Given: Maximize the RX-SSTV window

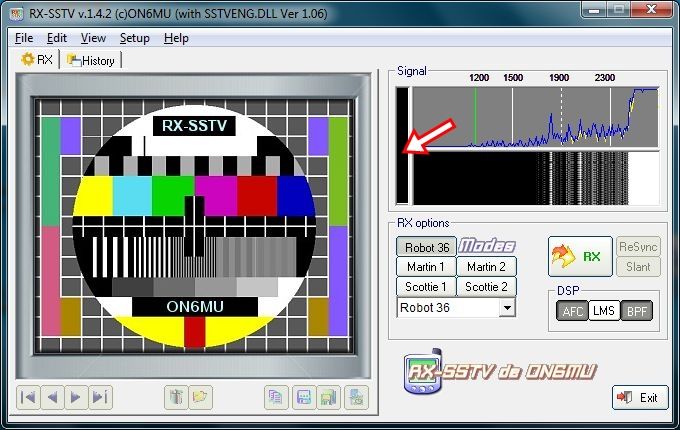Looking at the screenshot, I should tap(619, 10).
